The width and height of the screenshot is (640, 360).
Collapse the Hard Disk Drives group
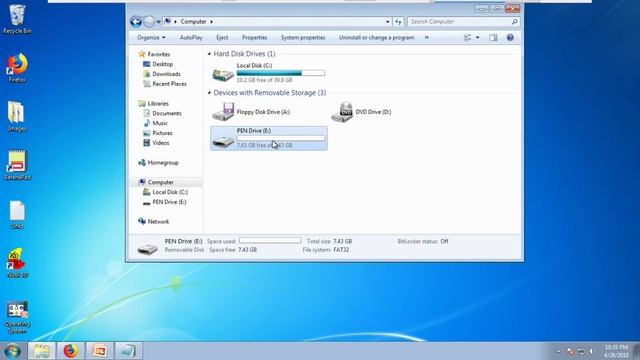coord(209,54)
